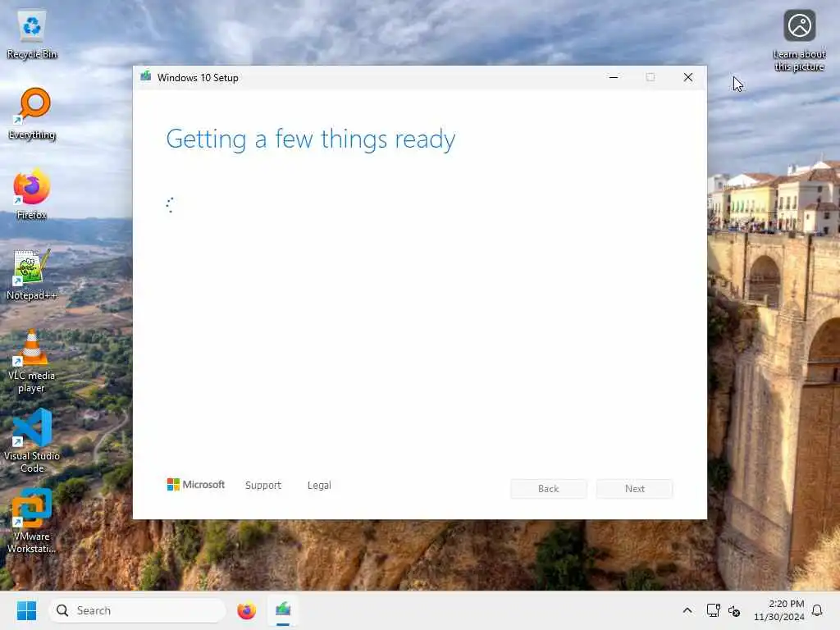Open the Legal link in setup
Image resolution: width=840 pixels, height=630 pixels.
319,486
